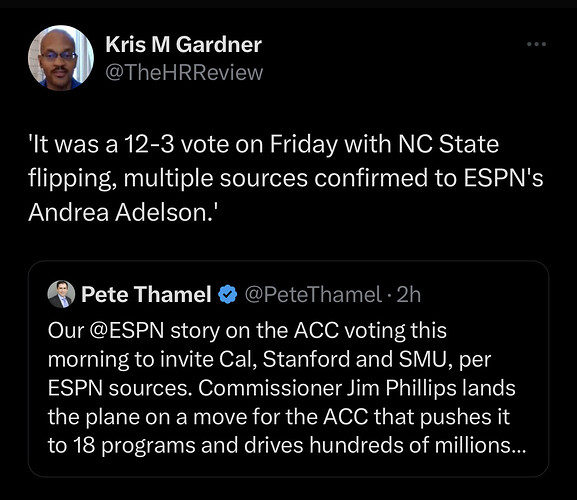Open the three-dot more options menu
Screen dimensions: 577x500
536,44
